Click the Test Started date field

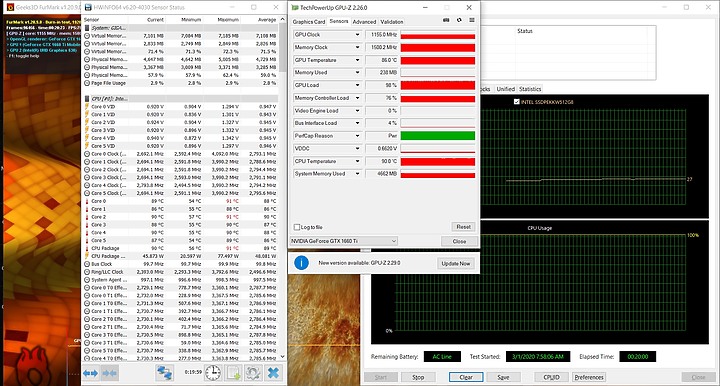click(538, 357)
